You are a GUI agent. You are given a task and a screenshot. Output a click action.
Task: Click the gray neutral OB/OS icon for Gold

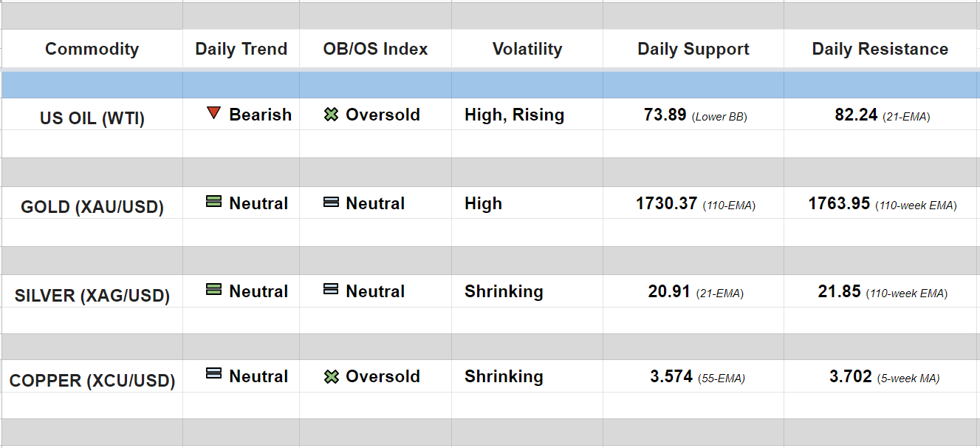coord(332,202)
